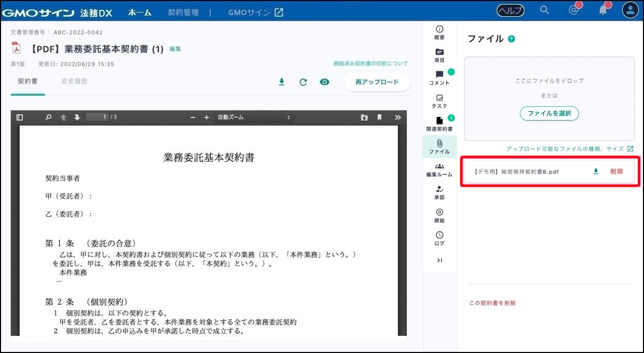Open the 承認 approval panel
Screen dimensions: 644x353
[x=440, y=192]
